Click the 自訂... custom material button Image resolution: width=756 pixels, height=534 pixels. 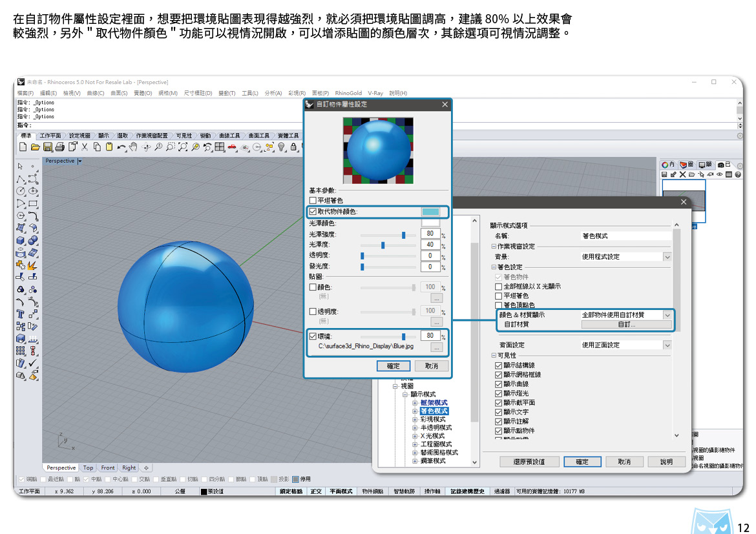tap(626, 324)
